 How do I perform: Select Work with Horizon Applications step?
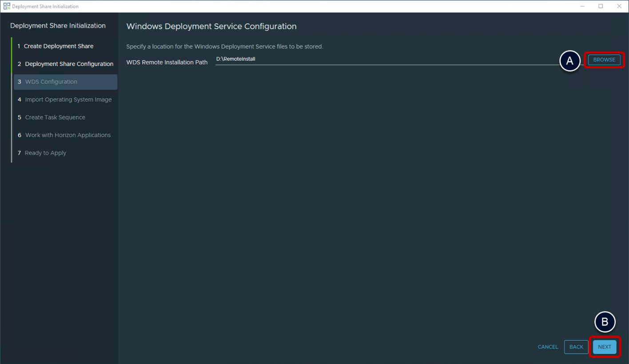pos(68,135)
